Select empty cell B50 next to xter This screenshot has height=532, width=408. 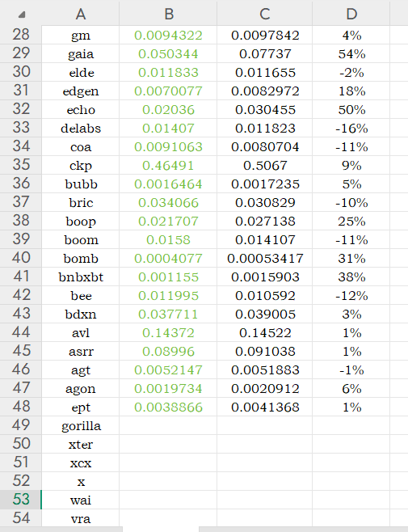coord(168,444)
